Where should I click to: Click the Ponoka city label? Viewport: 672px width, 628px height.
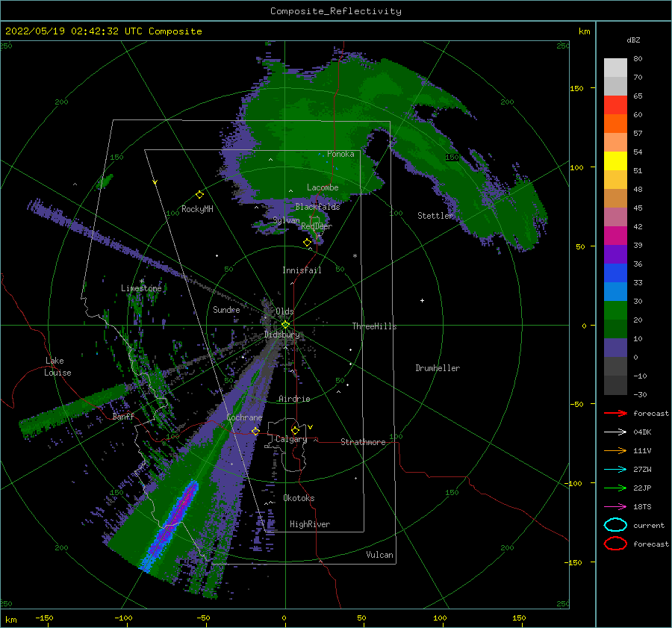340,154
